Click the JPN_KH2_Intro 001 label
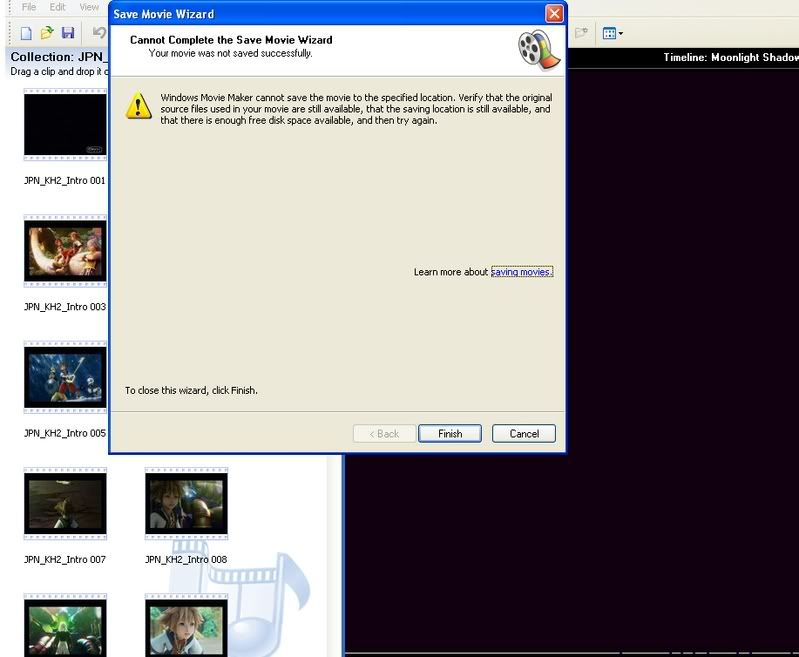The width and height of the screenshot is (799, 657). [x=65, y=180]
